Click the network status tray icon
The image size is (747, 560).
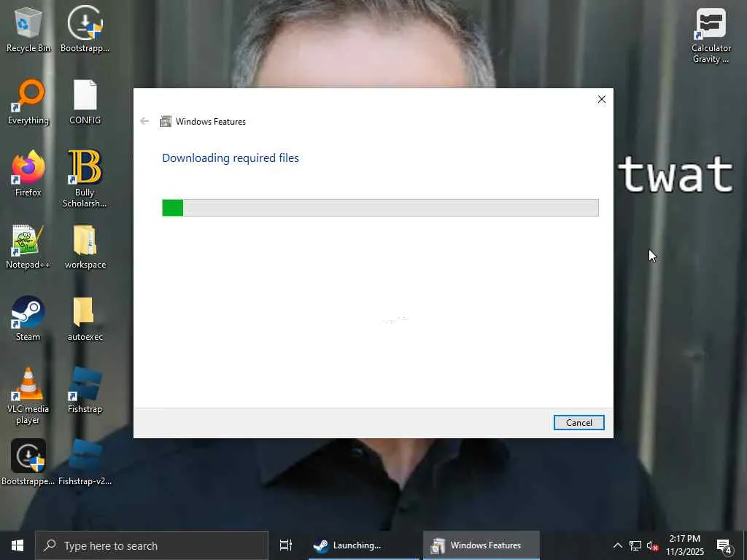[635, 545]
